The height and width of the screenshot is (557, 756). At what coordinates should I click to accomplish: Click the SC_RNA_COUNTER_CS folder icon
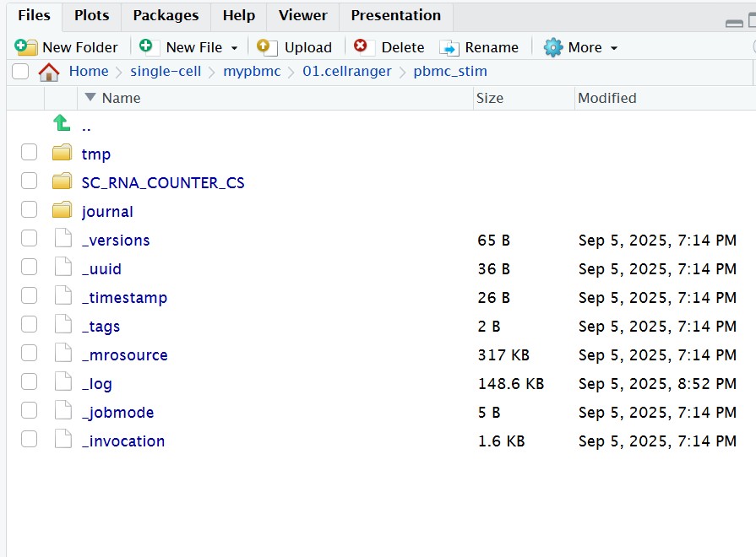coord(62,181)
